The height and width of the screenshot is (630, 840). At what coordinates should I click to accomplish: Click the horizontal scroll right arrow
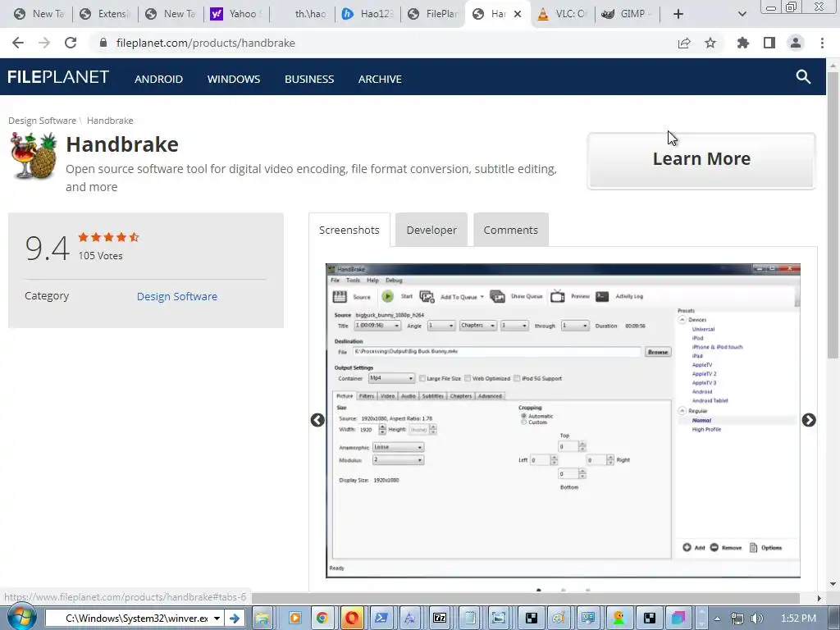point(819,598)
